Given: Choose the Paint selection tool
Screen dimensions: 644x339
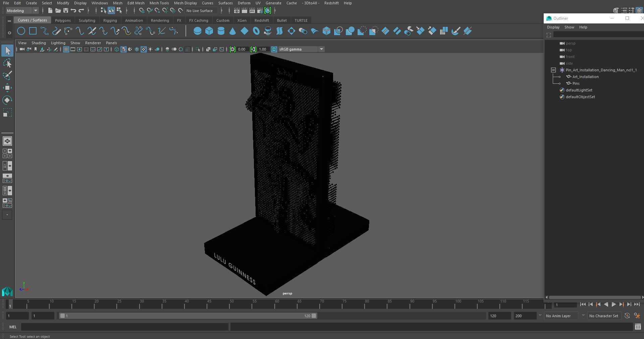Looking at the screenshot, I should 7,76.
